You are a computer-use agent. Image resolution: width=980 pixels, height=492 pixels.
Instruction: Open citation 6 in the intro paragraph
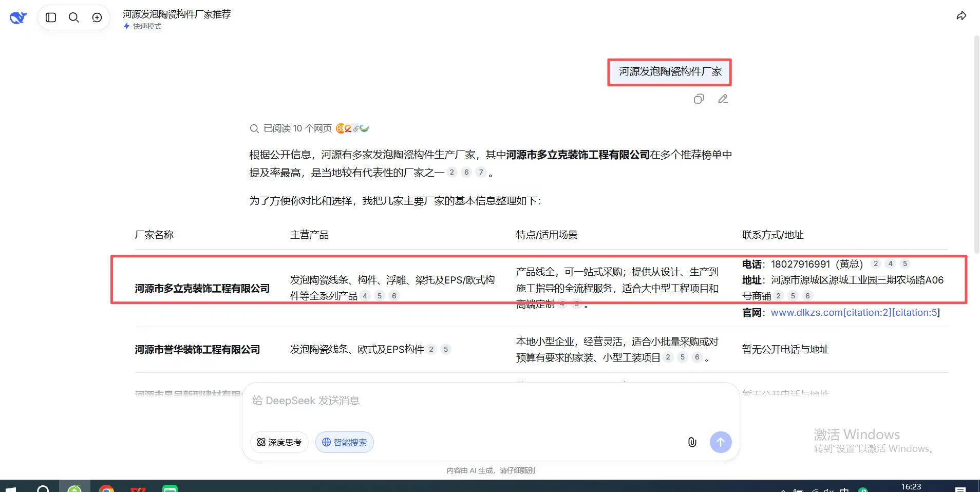tap(466, 172)
